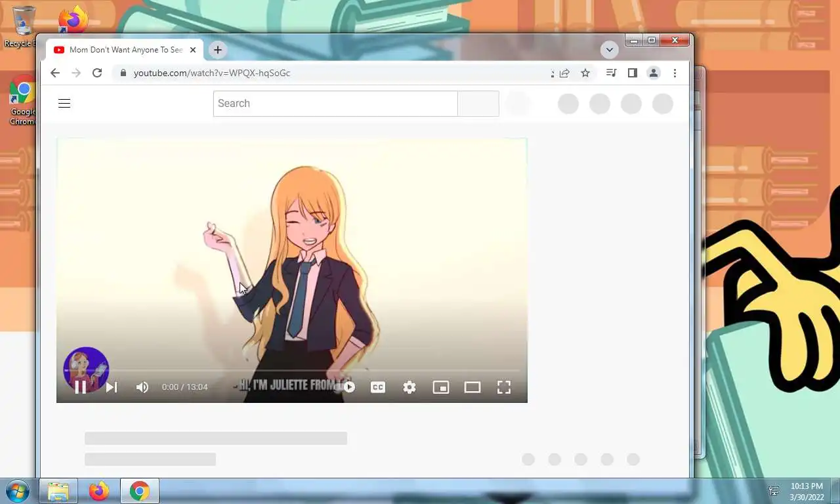This screenshot has width=840, height=504.
Task: Click the purple channel avatar on video
Action: pyautogui.click(x=86, y=369)
